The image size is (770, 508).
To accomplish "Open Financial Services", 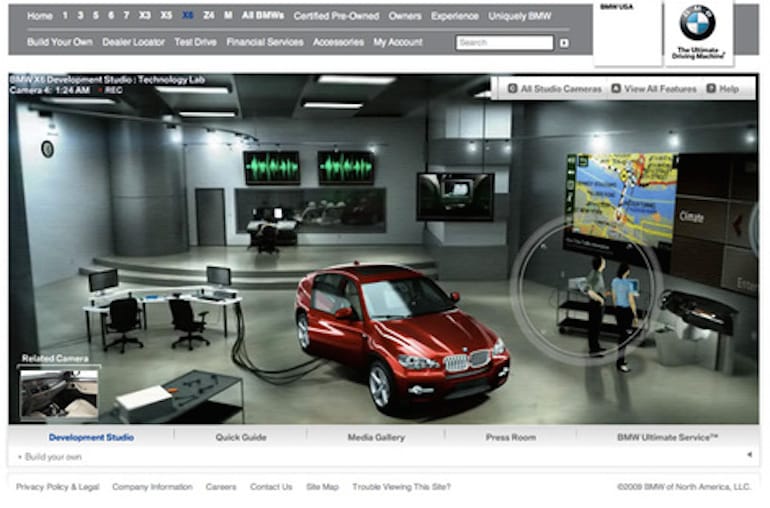I will (x=265, y=42).
